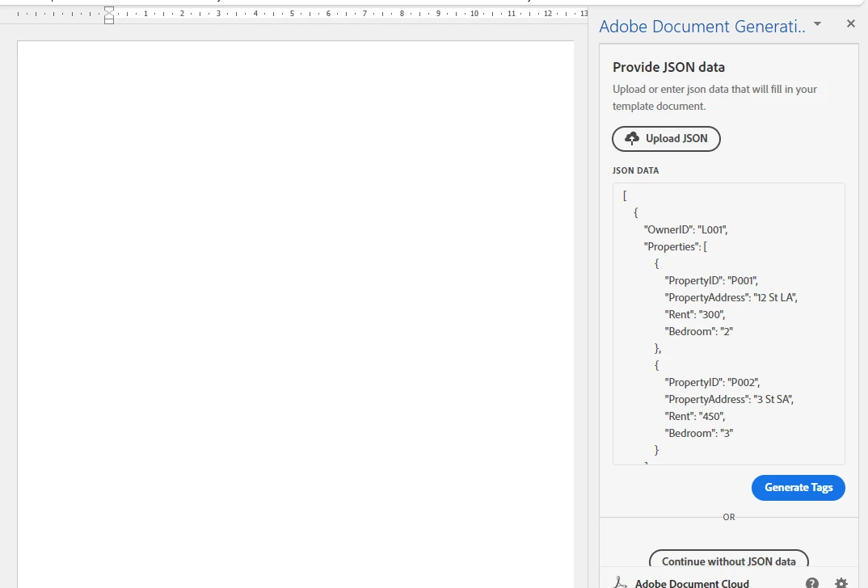Click the "OwnerID": "L001" line

[x=685, y=229]
